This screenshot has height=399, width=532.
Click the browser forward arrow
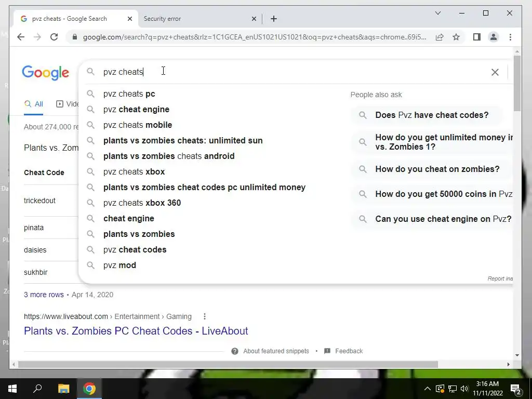[37, 37]
